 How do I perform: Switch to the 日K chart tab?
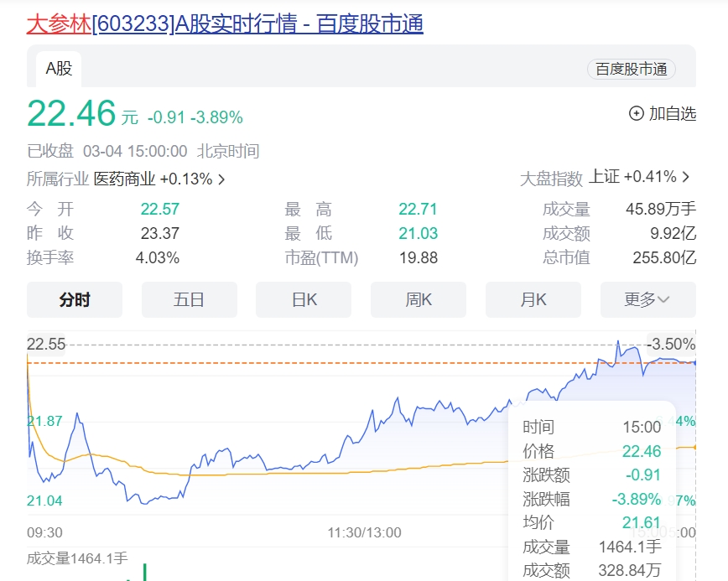click(x=304, y=300)
